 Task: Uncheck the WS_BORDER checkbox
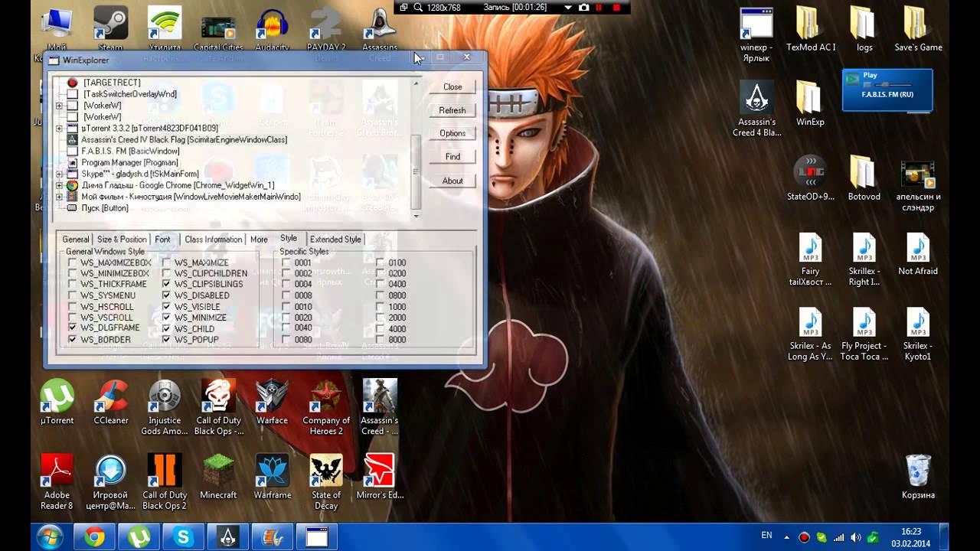(x=72, y=339)
